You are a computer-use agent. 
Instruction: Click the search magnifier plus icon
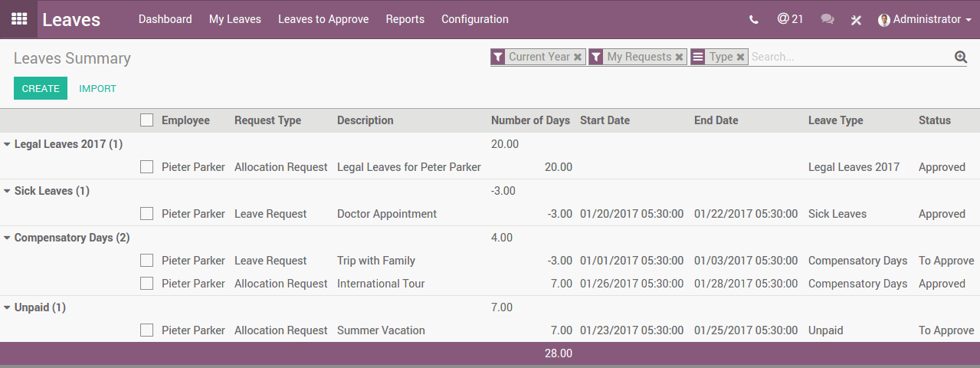click(961, 57)
